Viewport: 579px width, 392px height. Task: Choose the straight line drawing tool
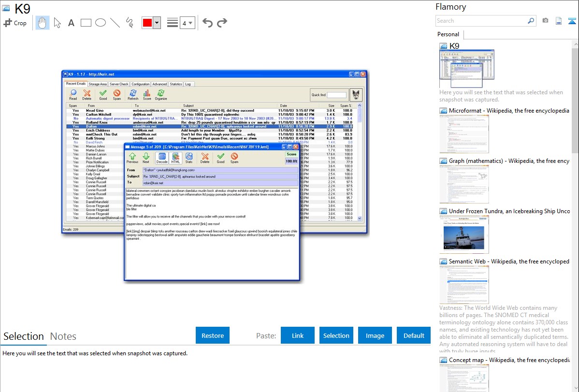click(115, 23)
